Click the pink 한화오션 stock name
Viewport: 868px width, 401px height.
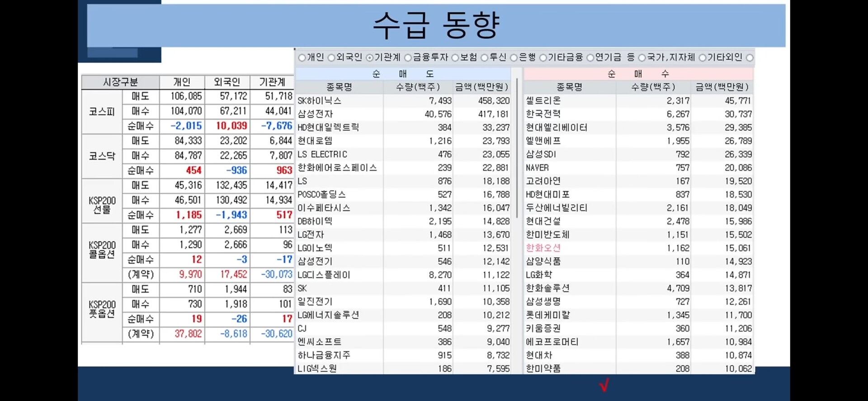[x=543, y=248]
